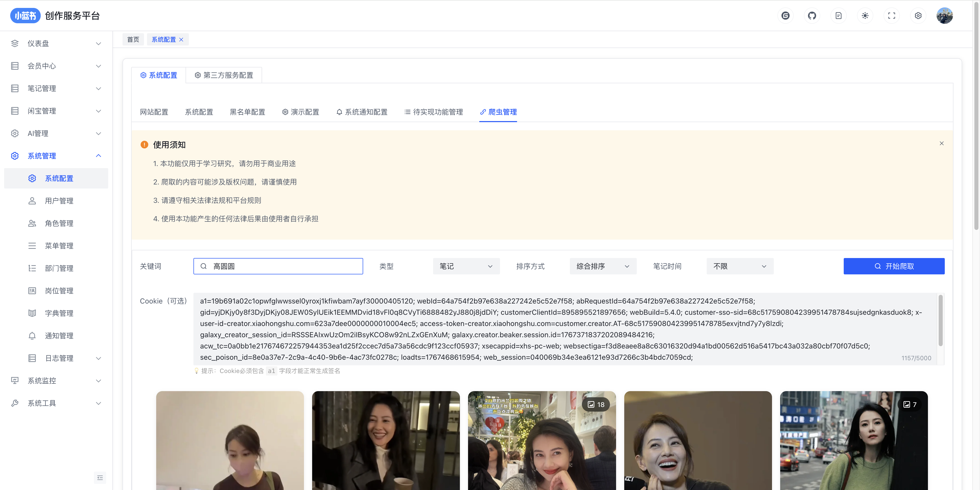Click the Gitee icon in header
This screenshot has width=980, height=490.
point(785,16)
